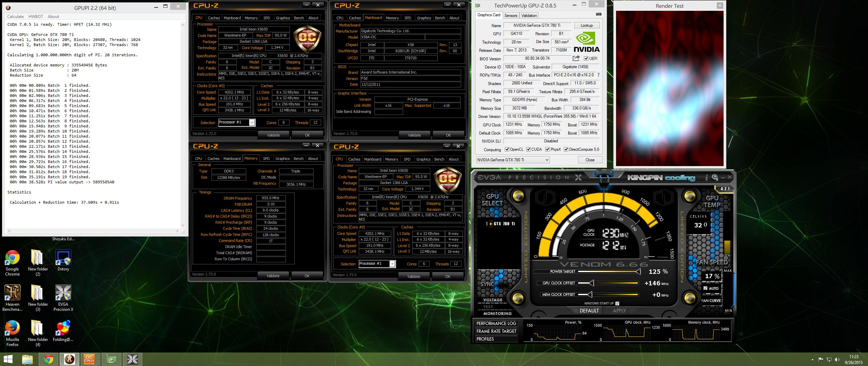This screenshot has height=366, width=868.
Task: Click Action Center flag in system tray
Action: pos(821,360)
